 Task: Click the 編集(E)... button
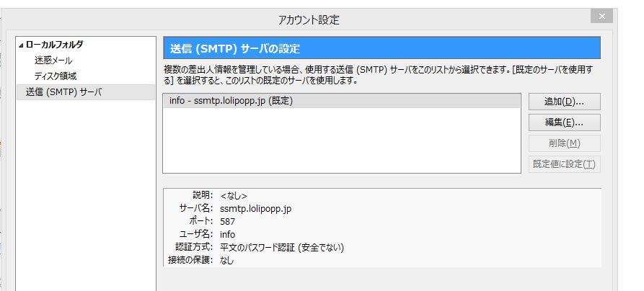pyautogui.click(x=564, y=122)
